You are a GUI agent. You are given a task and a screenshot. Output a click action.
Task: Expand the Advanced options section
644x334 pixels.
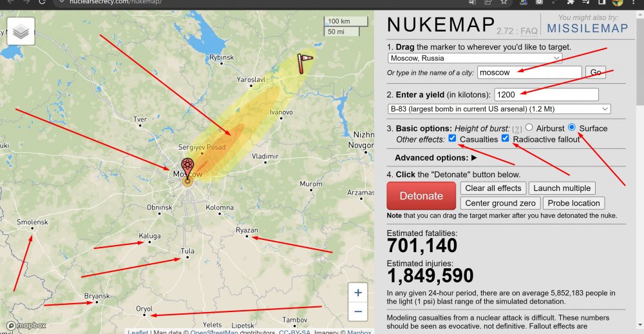(436, 158)
